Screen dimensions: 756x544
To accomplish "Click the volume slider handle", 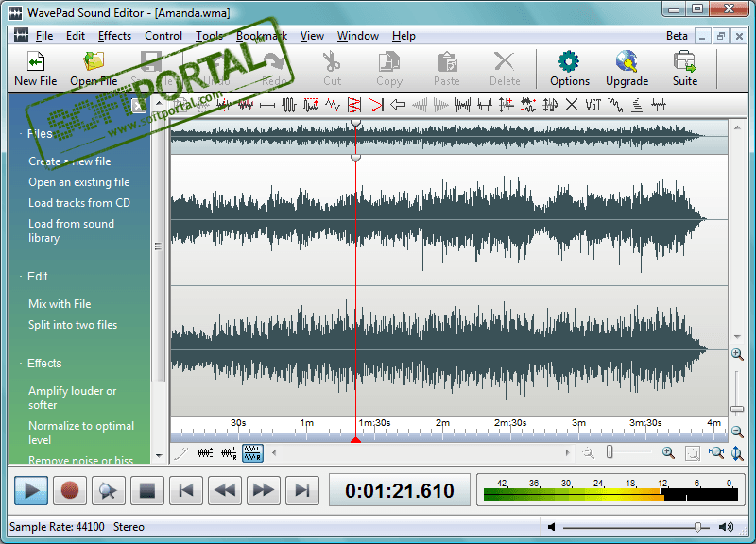I will click(697, 527).
